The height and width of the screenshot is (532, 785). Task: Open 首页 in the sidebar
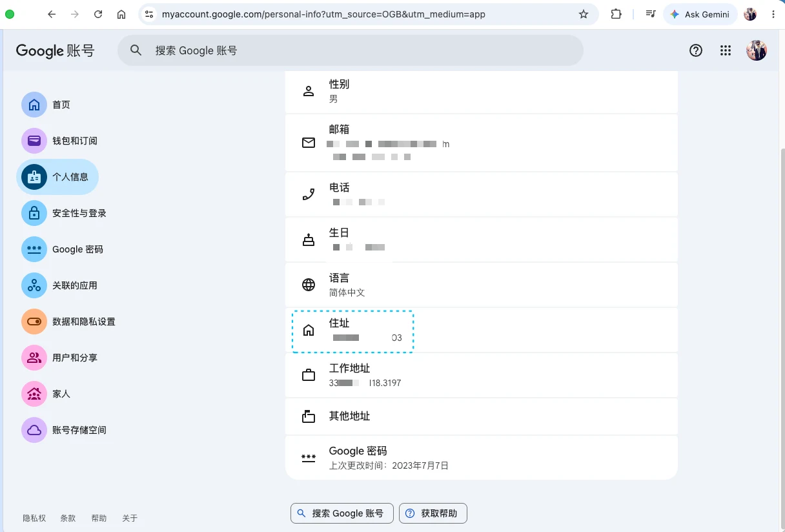pyautogui.click(x=46, y=105)
